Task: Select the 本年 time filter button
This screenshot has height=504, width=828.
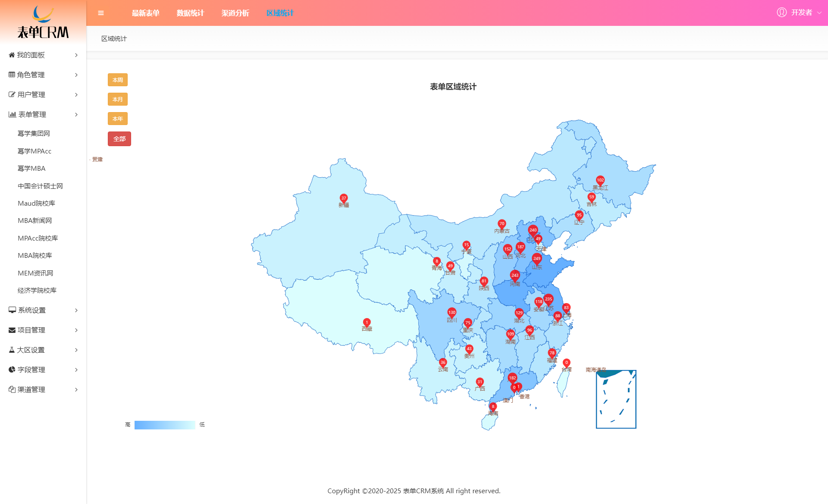Action: click(x=117, y=119)
